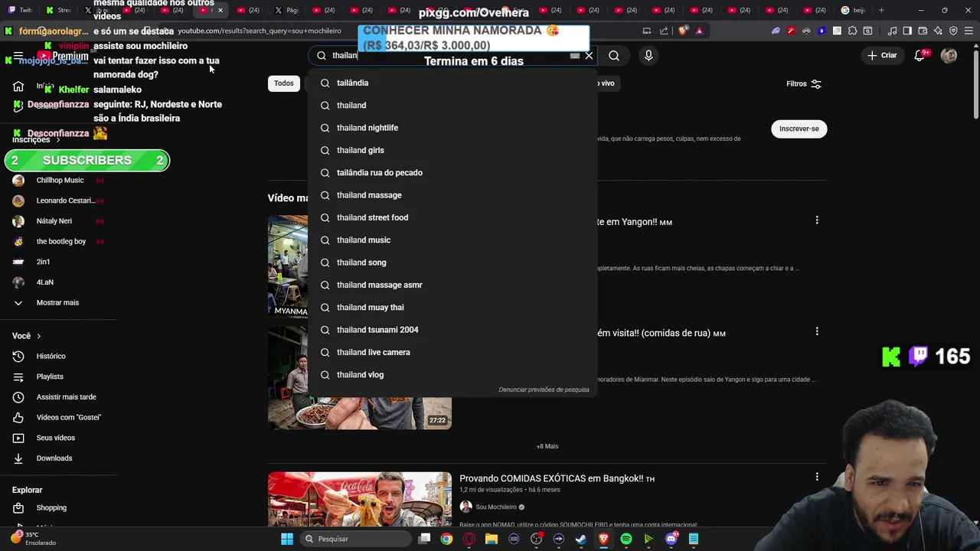Image resolution: width=980 pixels, height=551 pixels.
Task: Click the Criar create button
Action: (x=882, y=55)
